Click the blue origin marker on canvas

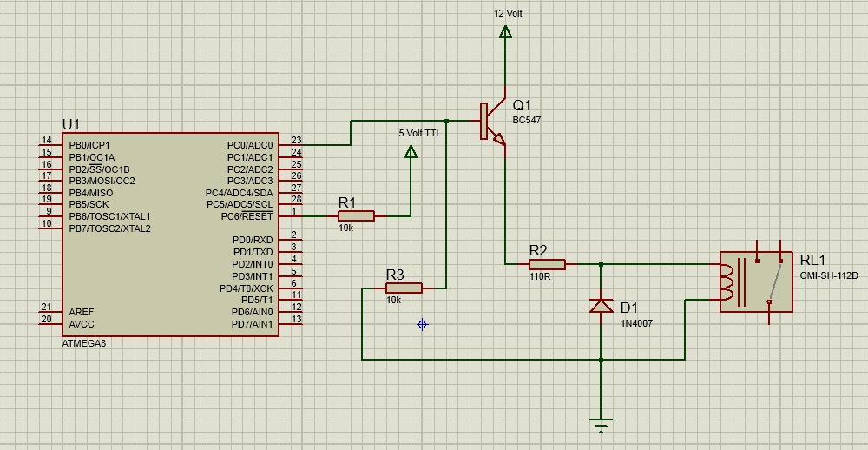pos(422,324)
